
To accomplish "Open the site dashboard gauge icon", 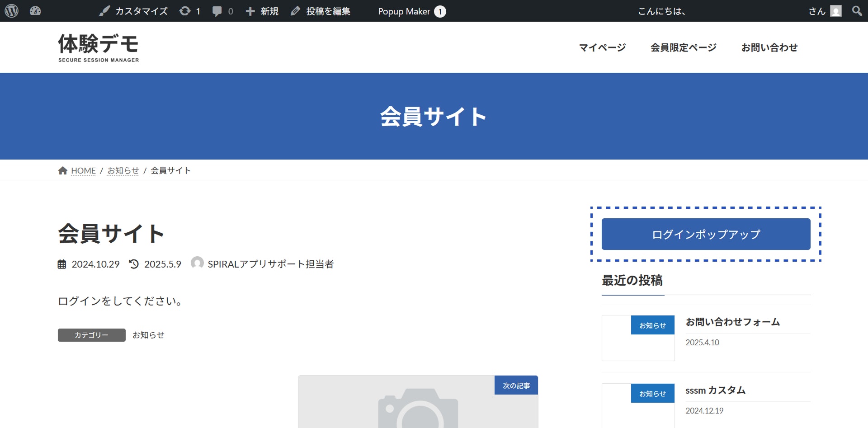I will (35, 11).
